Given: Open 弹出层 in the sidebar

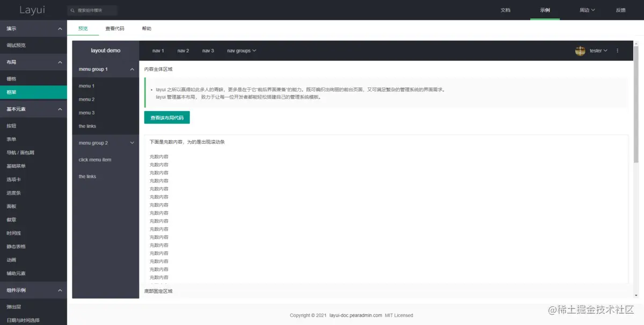Looking at the screenshot, I should click(33, 307).
